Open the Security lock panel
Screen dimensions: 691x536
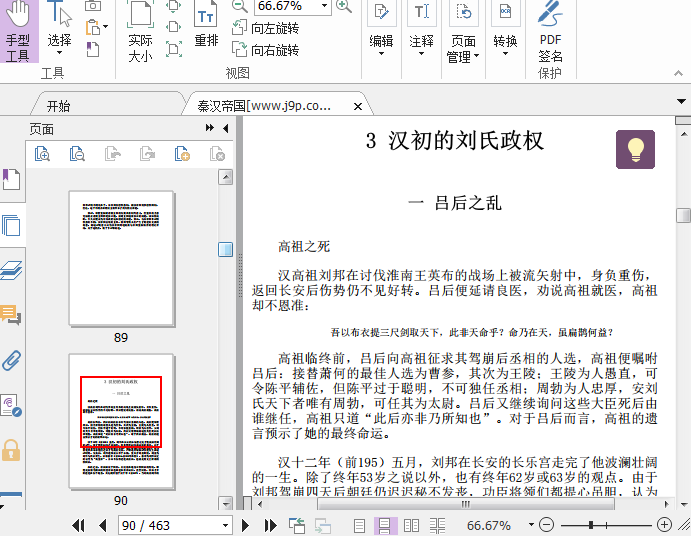(x=11, y=450)
